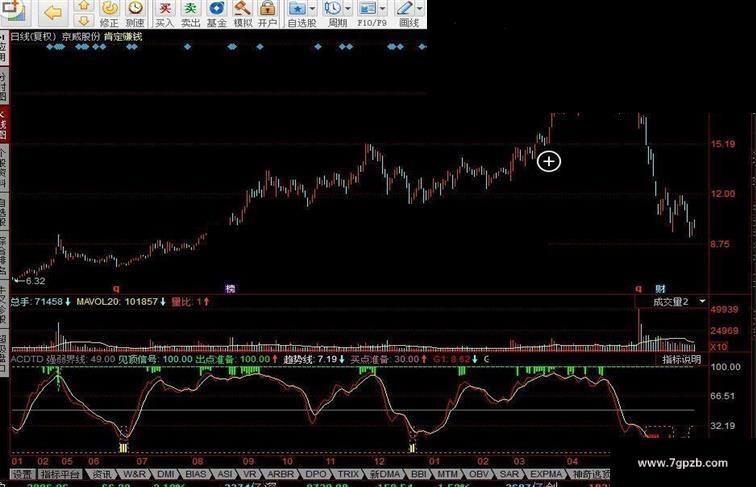This screenshot has width=756, height=487.
Task: Click the 买入 buy icon
Action: 165,9
